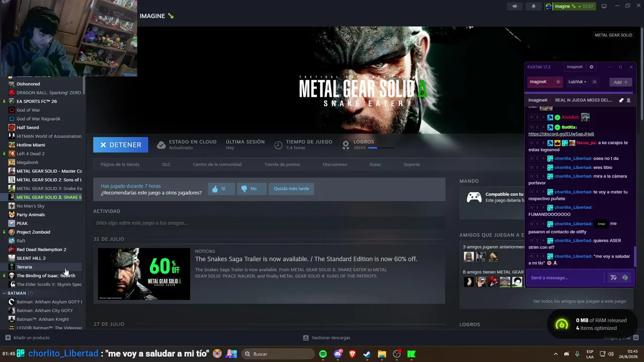This screenshot has height=362, width=644.
Task: Click the KickTalk pin icon in stream header
Action: 621,100
